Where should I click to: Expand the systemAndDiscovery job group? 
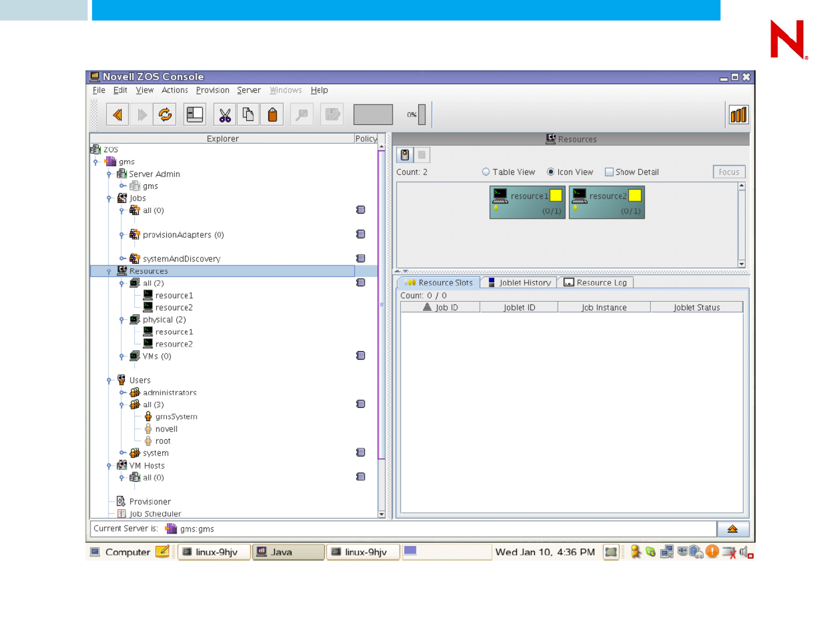pyautogui.click(x=123, y=258)
